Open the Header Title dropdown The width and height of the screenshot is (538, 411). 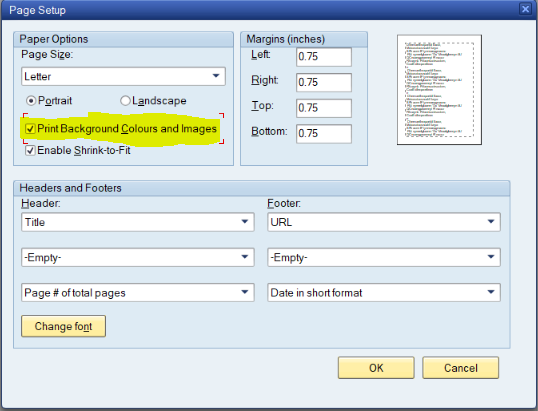click(138, 222)
